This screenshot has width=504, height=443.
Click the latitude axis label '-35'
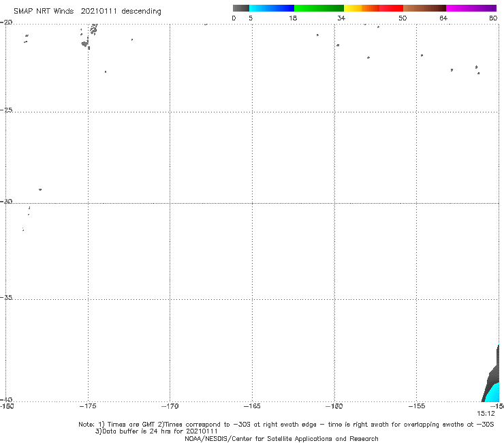coord(6,297)
